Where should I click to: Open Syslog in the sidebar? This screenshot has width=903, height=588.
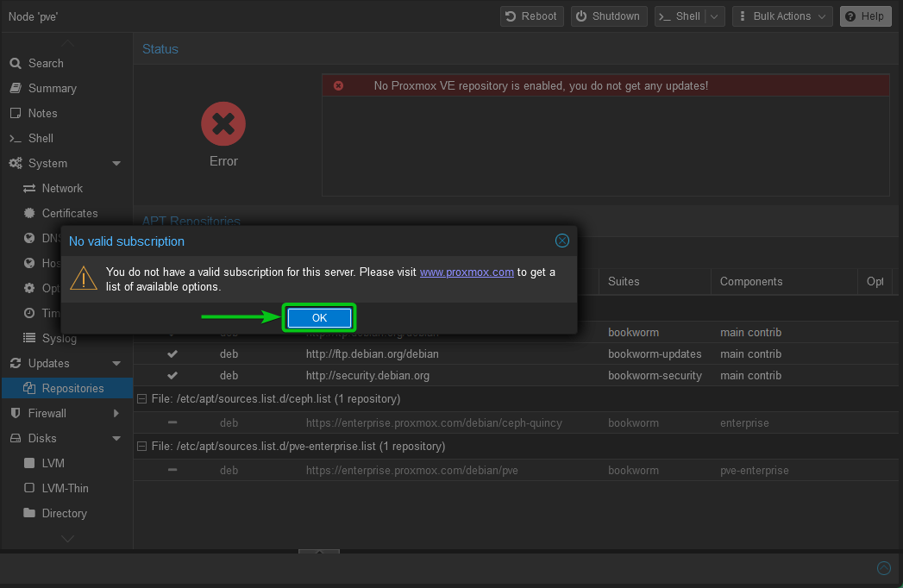59,338
